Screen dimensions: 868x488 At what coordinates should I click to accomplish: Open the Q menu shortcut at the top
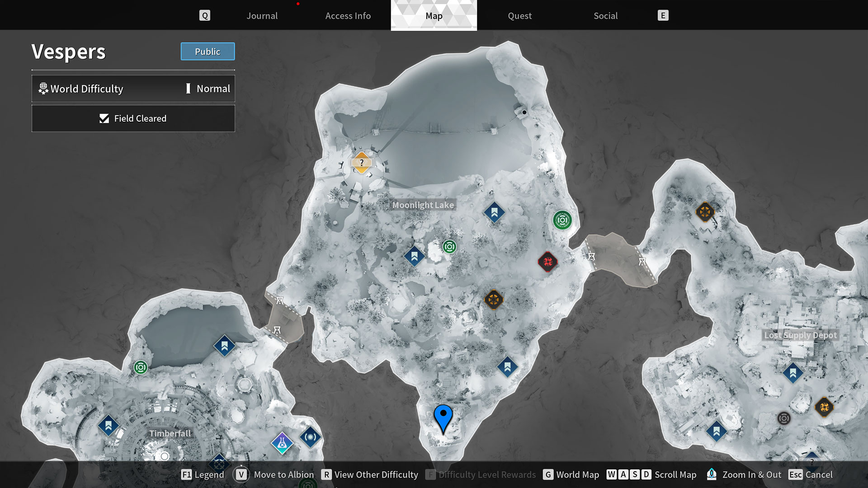tap(205, 15)
